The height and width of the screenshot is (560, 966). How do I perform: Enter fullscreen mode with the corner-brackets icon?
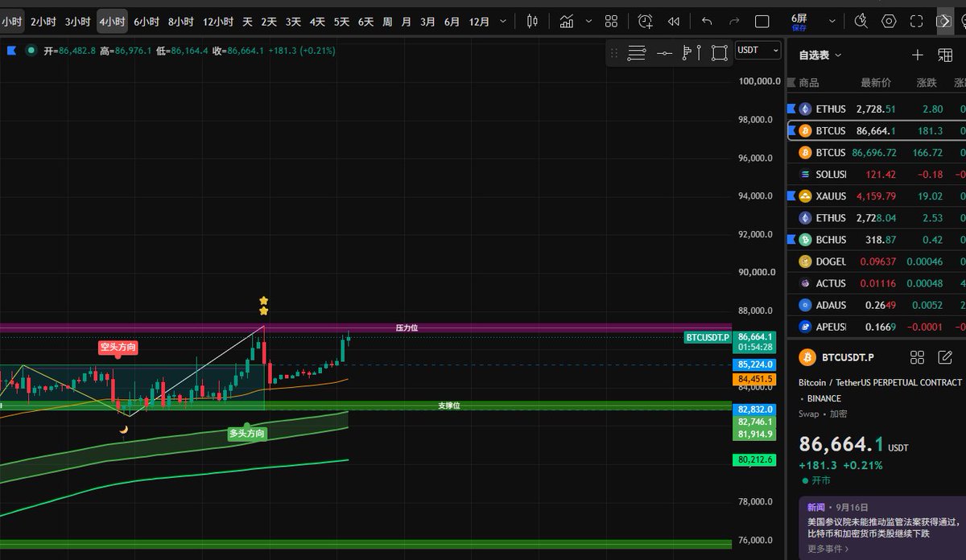point(917,22)
